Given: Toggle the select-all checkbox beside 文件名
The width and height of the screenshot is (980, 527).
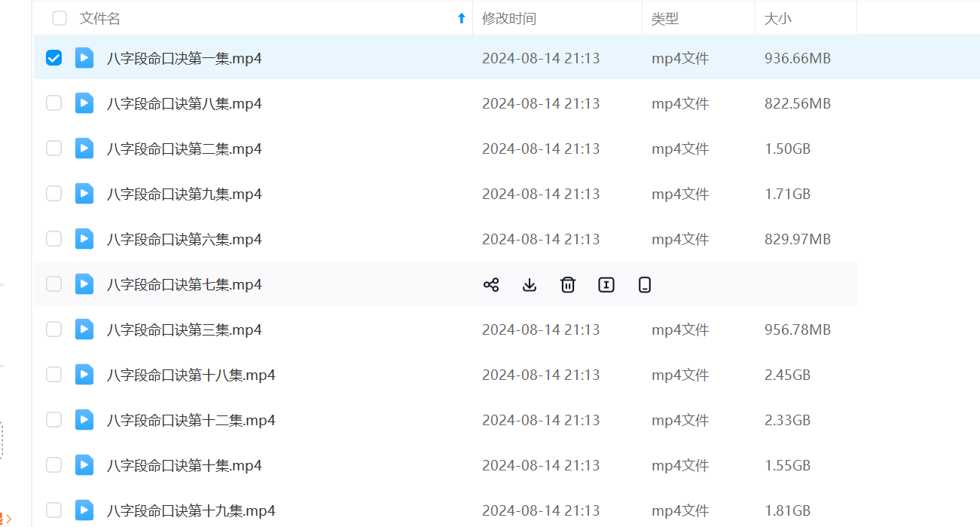Looking at the screenshot, I should 60,19.
